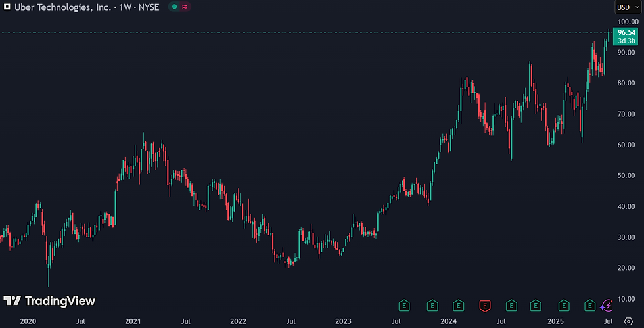
Task: Open the earnings marker closest to the 2024 label
Action: (459, 306)
